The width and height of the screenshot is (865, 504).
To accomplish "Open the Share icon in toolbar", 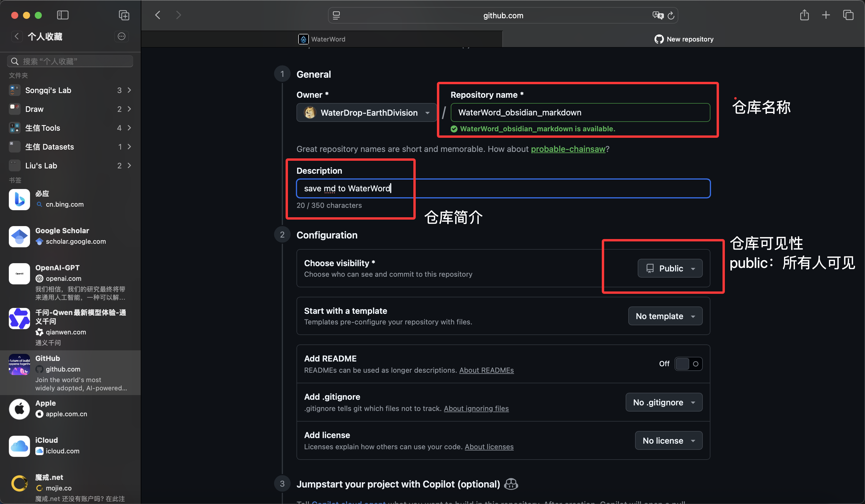I will [x=804, y=15].
